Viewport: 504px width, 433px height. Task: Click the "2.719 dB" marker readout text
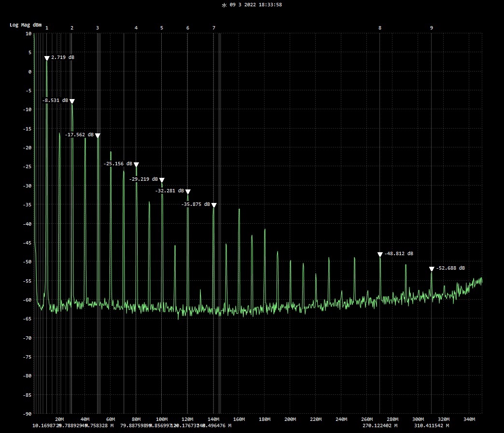(x=63, y=57)
